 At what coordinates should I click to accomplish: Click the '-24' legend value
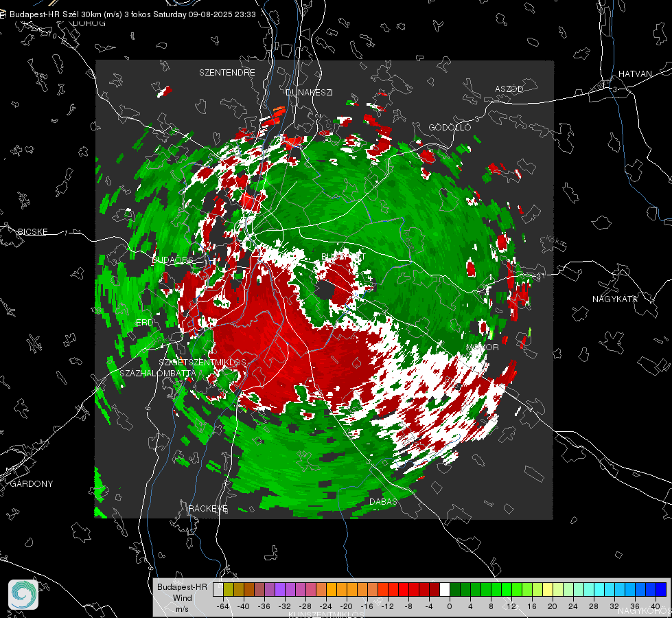(x=326, y=606)
